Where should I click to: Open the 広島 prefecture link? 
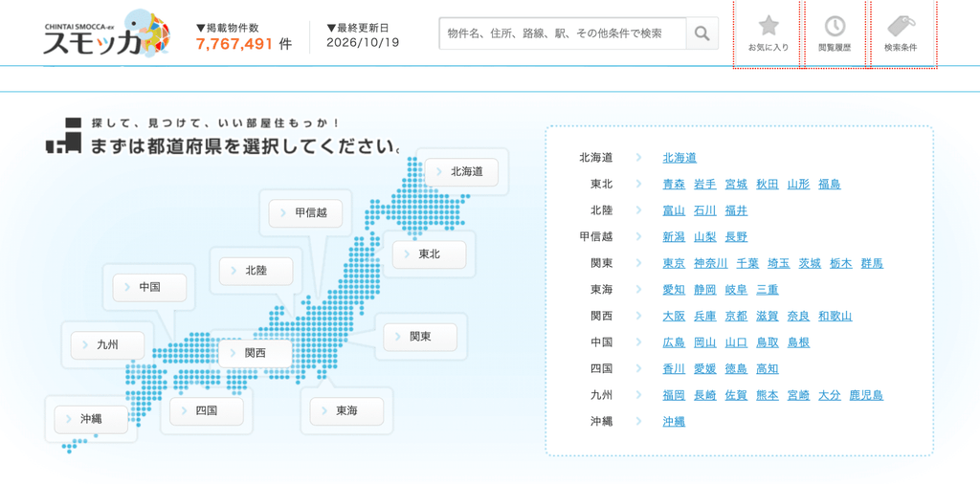(674, 342)
